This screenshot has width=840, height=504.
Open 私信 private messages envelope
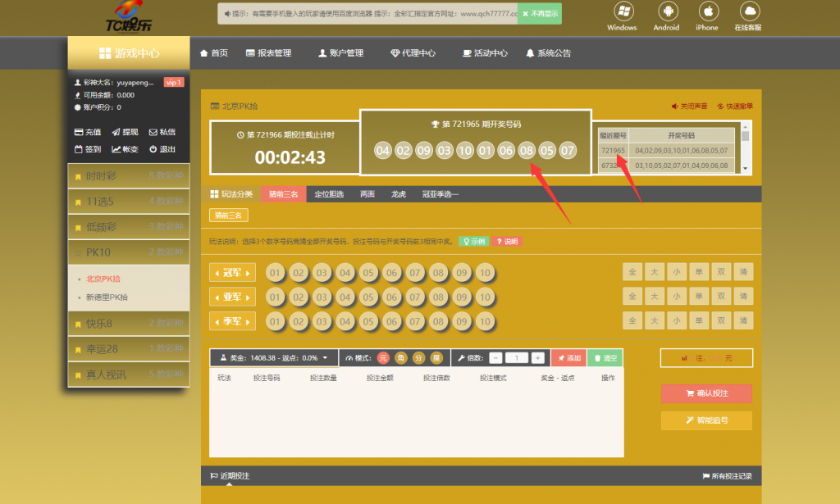click(153, 132)
